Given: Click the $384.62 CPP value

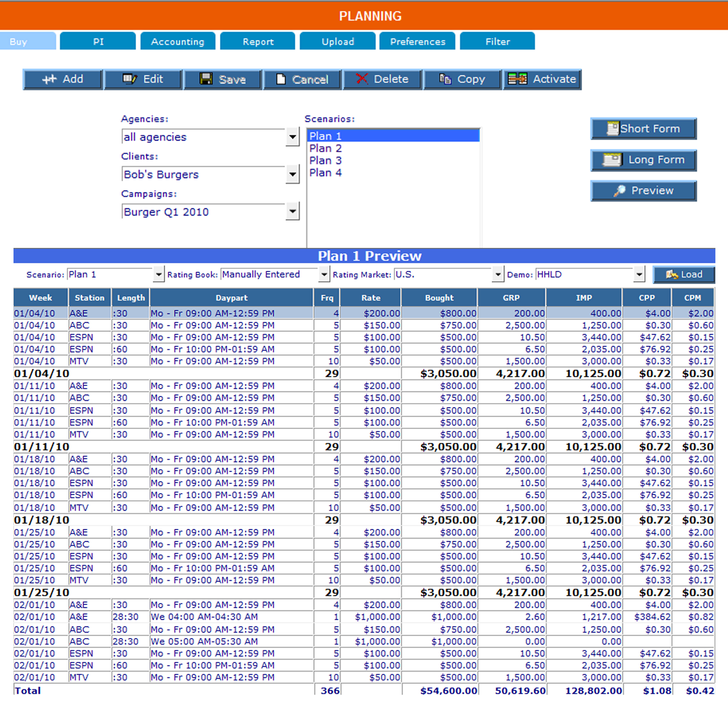Looking at the screenshot, I should (652, 617).
